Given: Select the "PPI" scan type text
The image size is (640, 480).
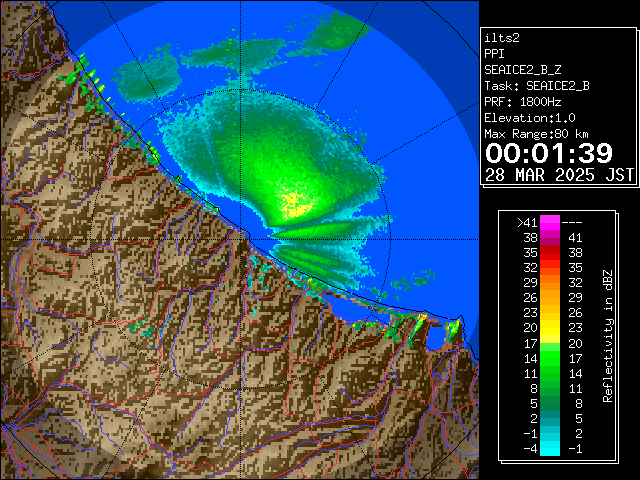Looking at the screenshot, I should click(x=494, y=54).
